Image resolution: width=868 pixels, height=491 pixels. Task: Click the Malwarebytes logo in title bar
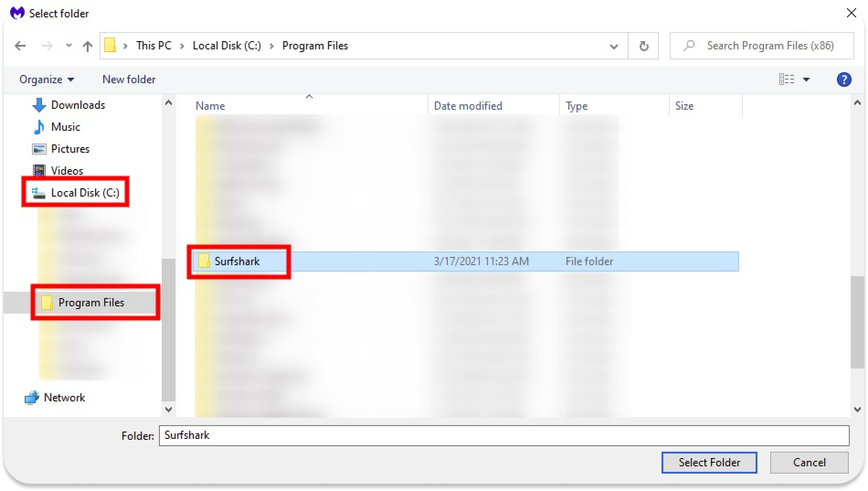coord(17,13)
